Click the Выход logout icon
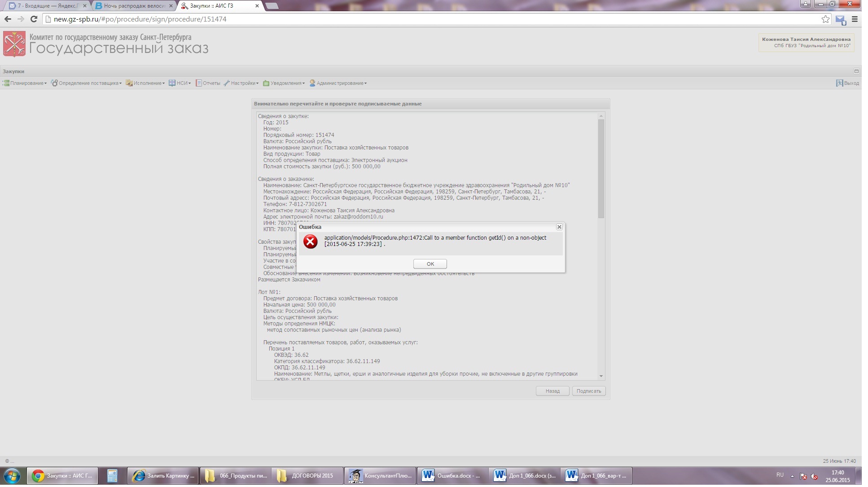Image resolution: width=868 pixels, height=487 pixels. (839, 83)
